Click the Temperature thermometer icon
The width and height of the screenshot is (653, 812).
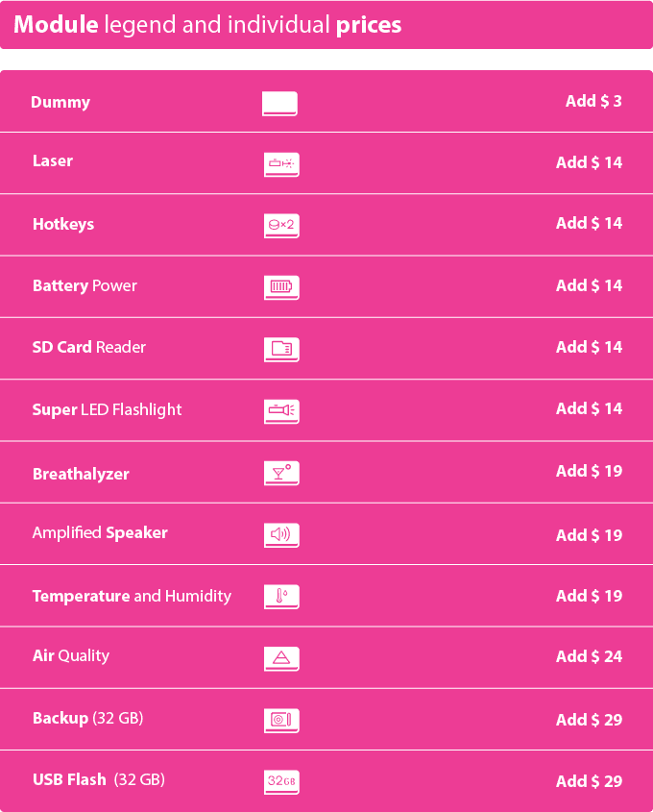click(x=281, y=597)
